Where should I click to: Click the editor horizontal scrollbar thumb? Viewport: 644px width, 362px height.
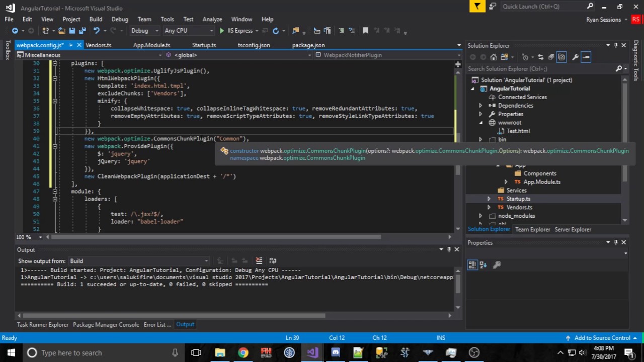click(x=216, y=237)
